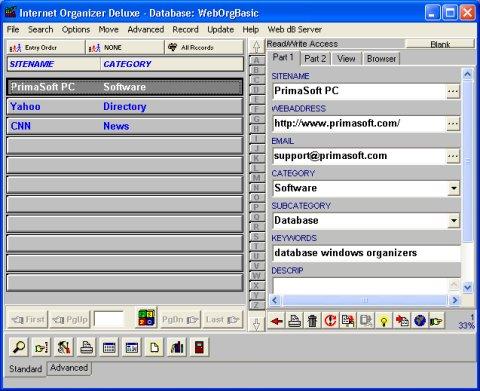Click the yellow light bulb icon
Image resolution: width=480 pixels, height=391 pixels.
click(x=384, y=321)
